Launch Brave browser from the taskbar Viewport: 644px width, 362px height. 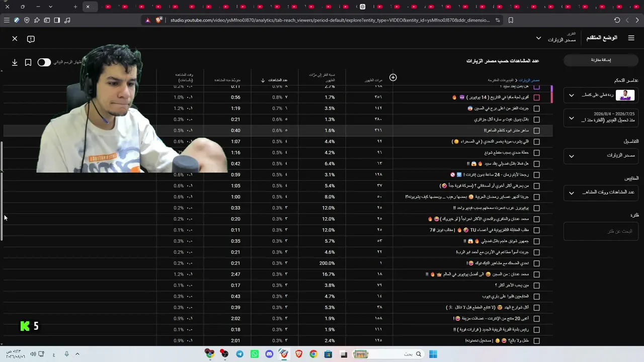[299, 354]
